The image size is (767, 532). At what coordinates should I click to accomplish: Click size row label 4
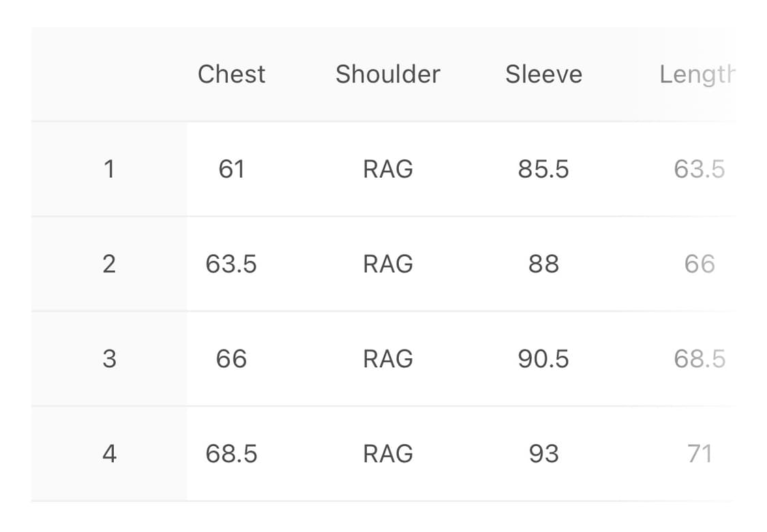(x=109, y=454)
